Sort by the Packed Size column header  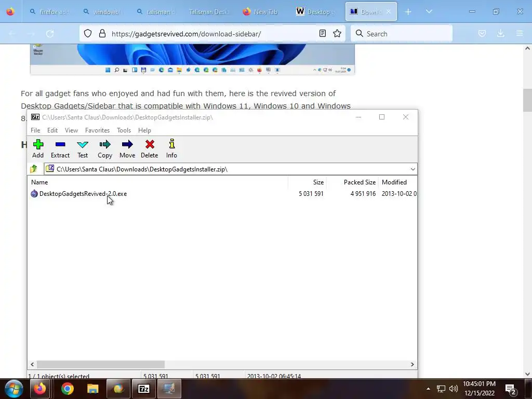tap(353, 182)
